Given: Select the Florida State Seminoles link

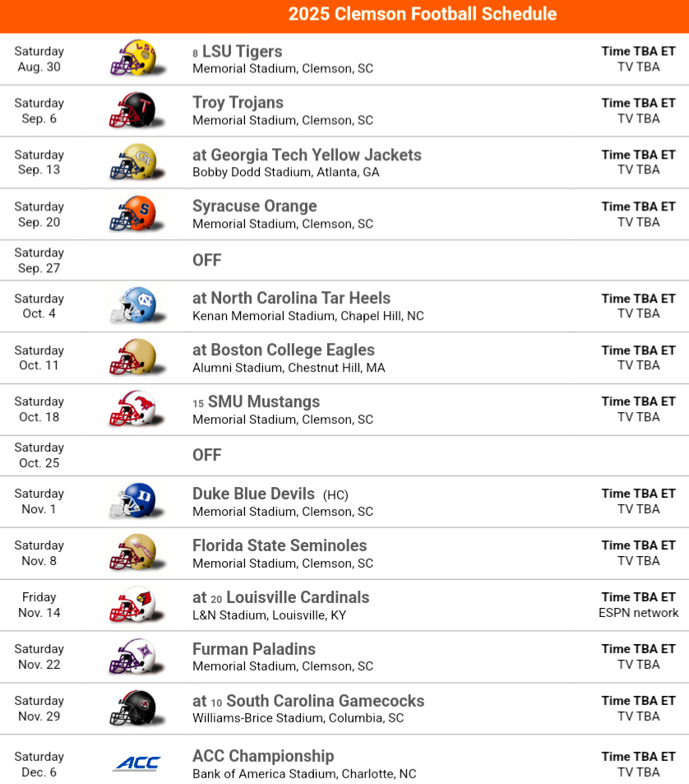Looking at the screenshot, I should (x=280, y=545).
